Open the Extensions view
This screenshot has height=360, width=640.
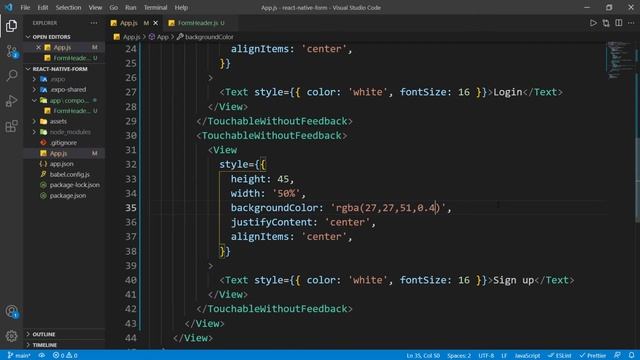pos(11,126)
